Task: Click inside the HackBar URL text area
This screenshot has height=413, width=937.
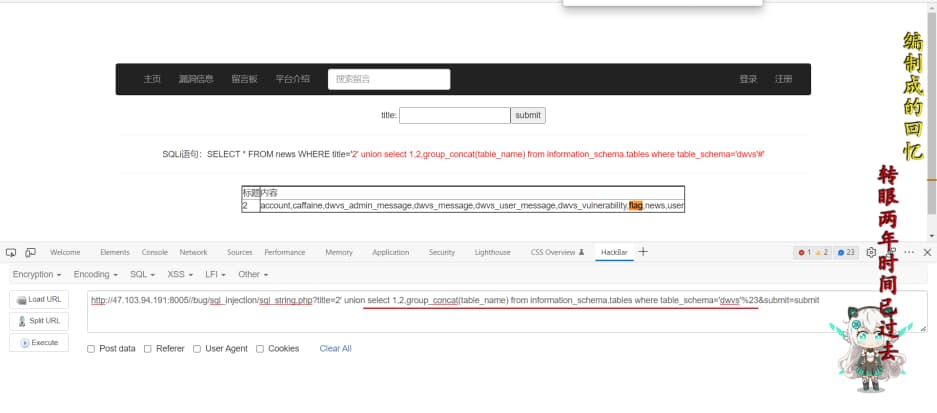Action: click(507, 311)
